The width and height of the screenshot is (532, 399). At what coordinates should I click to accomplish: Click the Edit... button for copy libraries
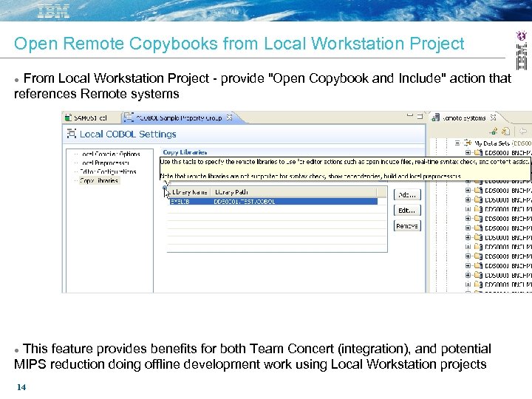(x=407, y=211)
